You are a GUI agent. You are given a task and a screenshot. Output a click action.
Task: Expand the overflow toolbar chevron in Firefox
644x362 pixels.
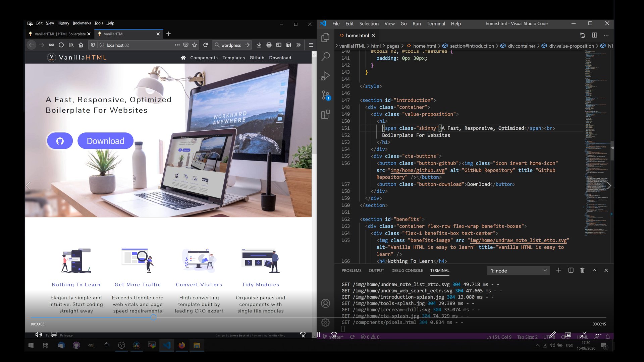click(x=299, y=45)
